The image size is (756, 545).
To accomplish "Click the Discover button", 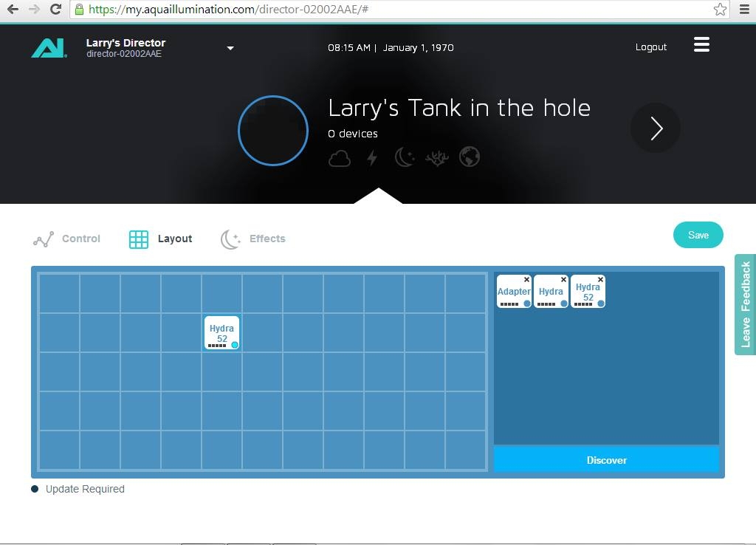I will point(607,460).
